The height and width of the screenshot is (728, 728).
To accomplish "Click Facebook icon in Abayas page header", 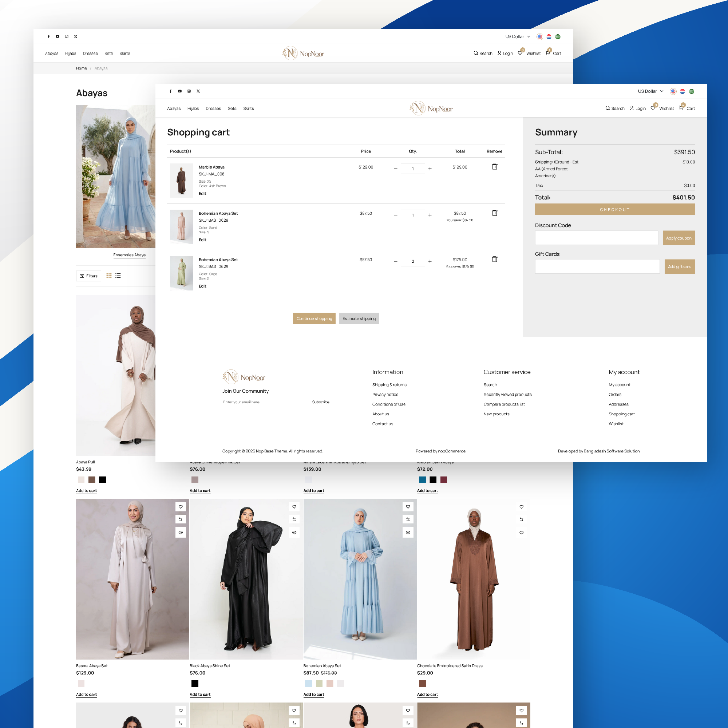I will click(49, 36).
